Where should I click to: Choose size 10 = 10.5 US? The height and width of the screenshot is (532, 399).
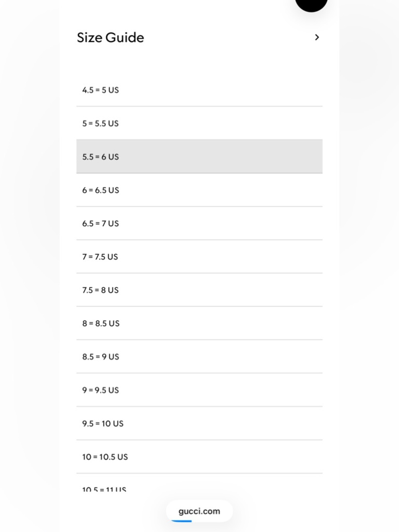(x=199, y=457)
